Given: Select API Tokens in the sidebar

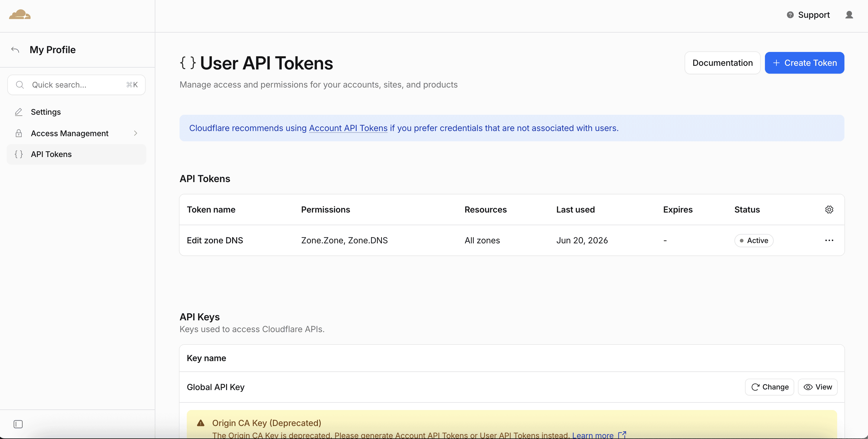Looking at the screenshot, I should pos(76,154).
